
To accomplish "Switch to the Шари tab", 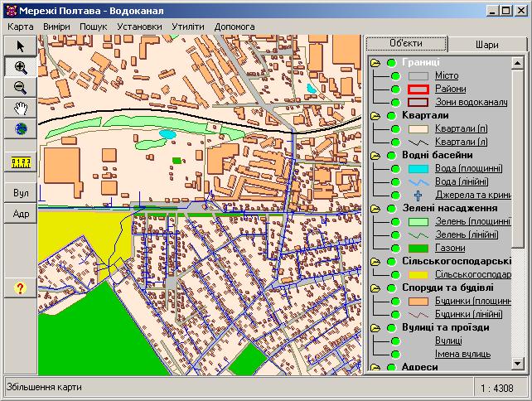I will [x=486, y=45].
